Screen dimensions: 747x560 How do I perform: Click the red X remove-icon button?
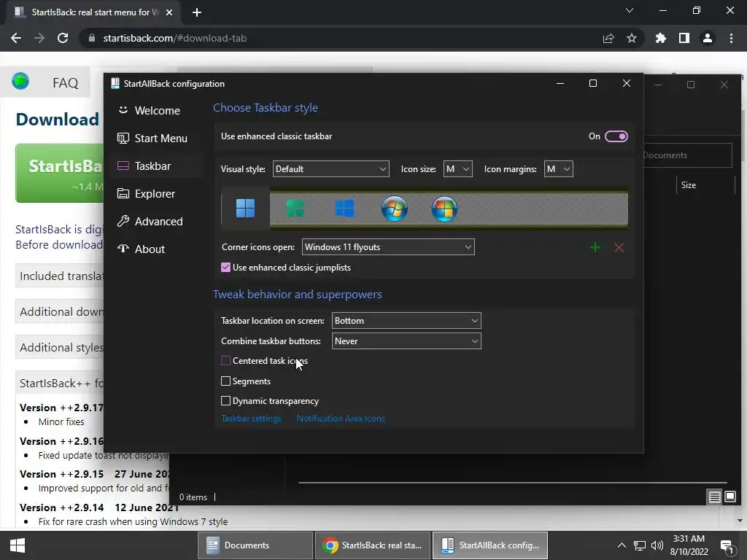(x=619, y=247)
